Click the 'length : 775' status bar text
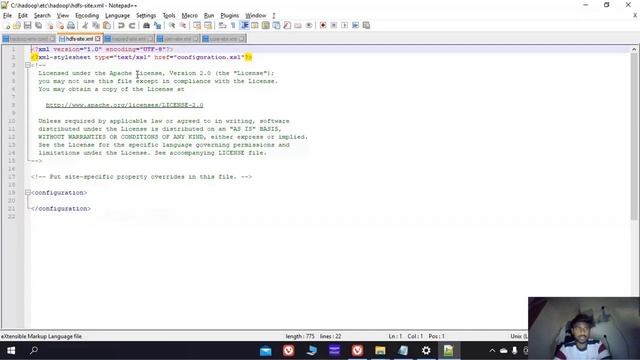Screen dimensions: 640x360 click(300, 336)
